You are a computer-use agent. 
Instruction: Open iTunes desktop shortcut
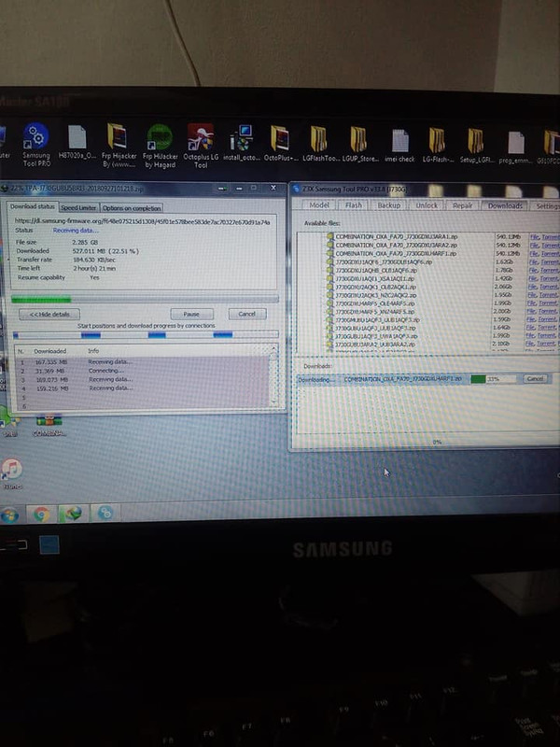click(x=12, y=474)
